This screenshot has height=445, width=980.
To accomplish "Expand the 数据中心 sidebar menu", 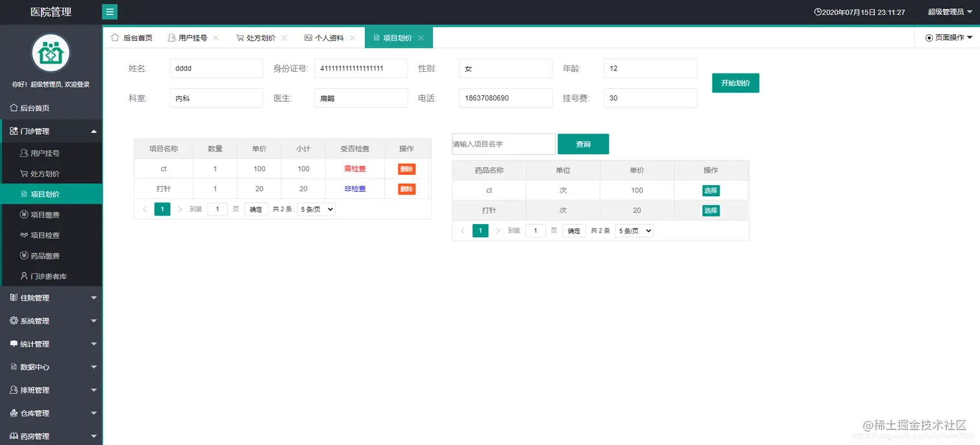I will coord(51,367).
